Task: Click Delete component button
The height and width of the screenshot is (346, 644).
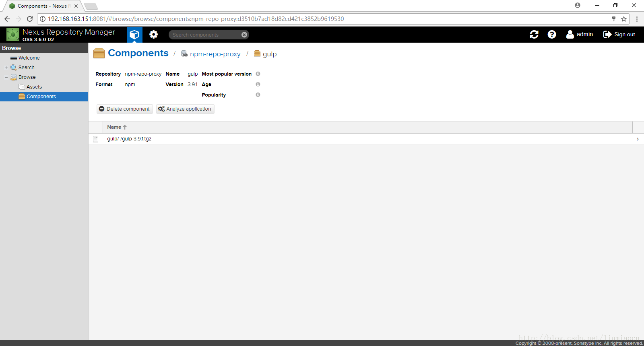Action: (125, 109)
